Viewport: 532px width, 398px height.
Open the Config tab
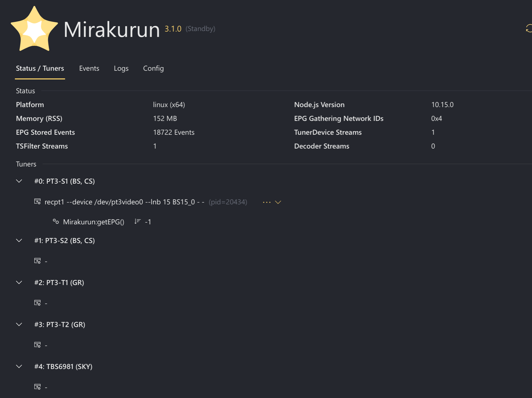coord(153,68)
